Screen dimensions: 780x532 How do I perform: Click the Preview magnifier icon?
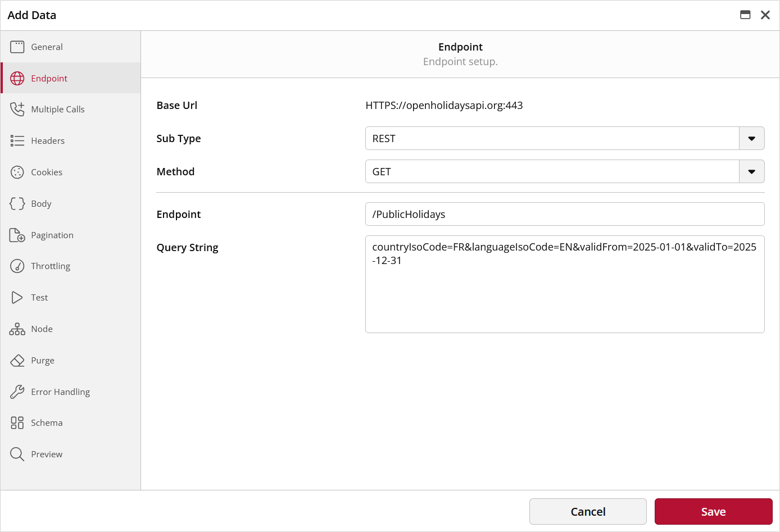pos(17,454)
